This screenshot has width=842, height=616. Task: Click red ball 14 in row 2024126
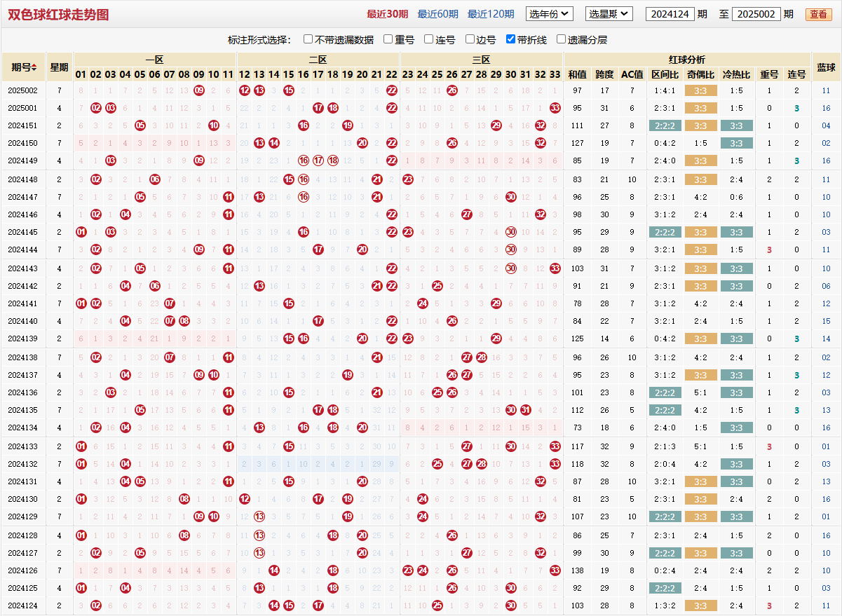tap(274, 570)
